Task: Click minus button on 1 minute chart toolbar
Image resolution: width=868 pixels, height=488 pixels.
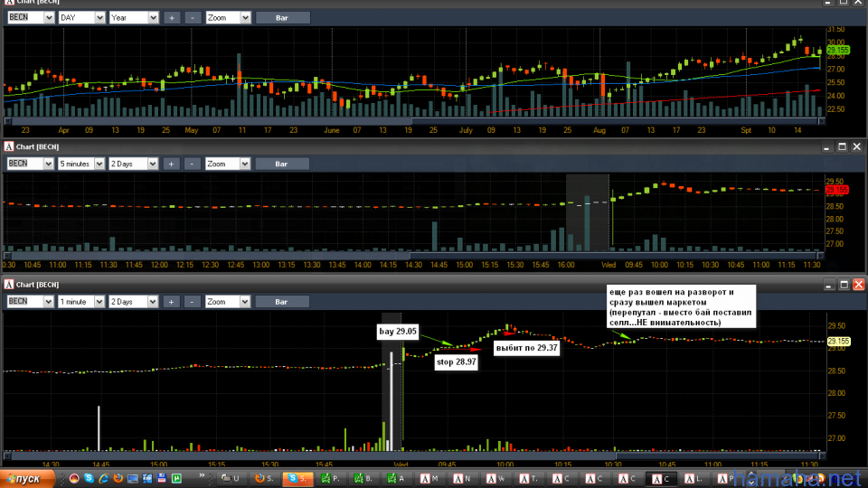Action: [193, 302]
